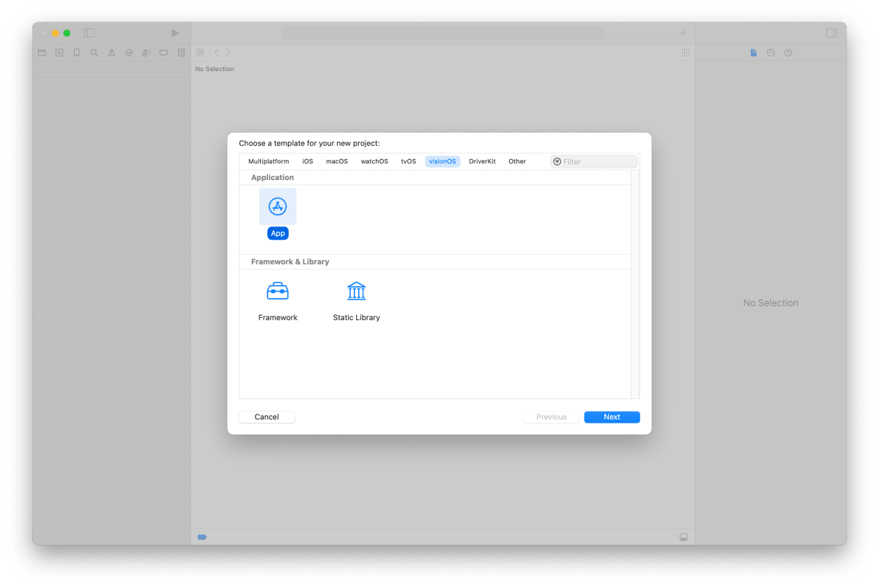
Task: Click the Next button
Action: pyautogui.click(x=612, y=417)
